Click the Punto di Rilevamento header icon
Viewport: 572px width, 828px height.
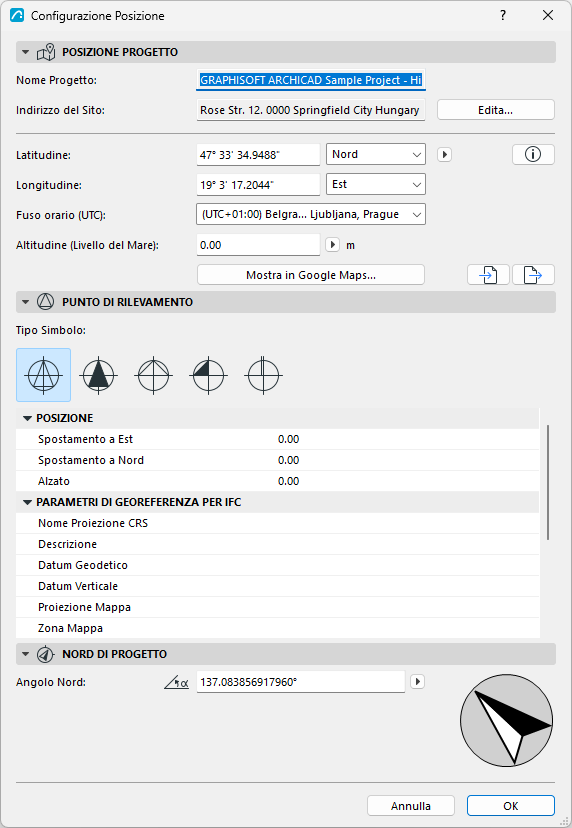click(45, 302)
